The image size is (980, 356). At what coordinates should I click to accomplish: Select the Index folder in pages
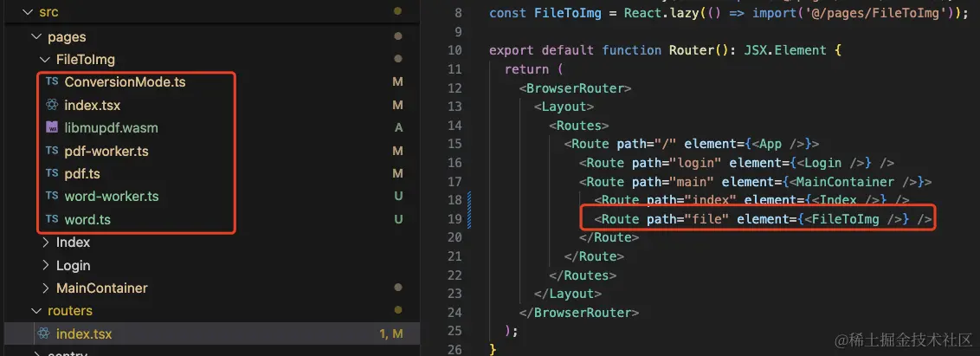[x=73, y=243]
